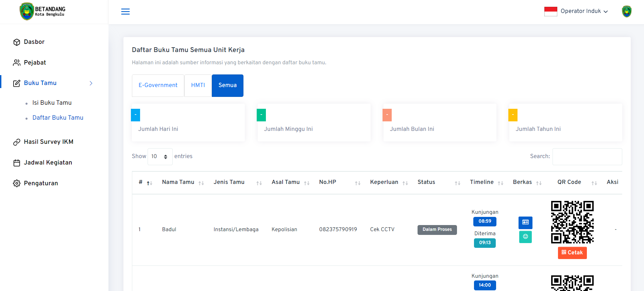Click the phone number 082375790919
Viewport: 644px width, 291px height.
coord(338,229)
